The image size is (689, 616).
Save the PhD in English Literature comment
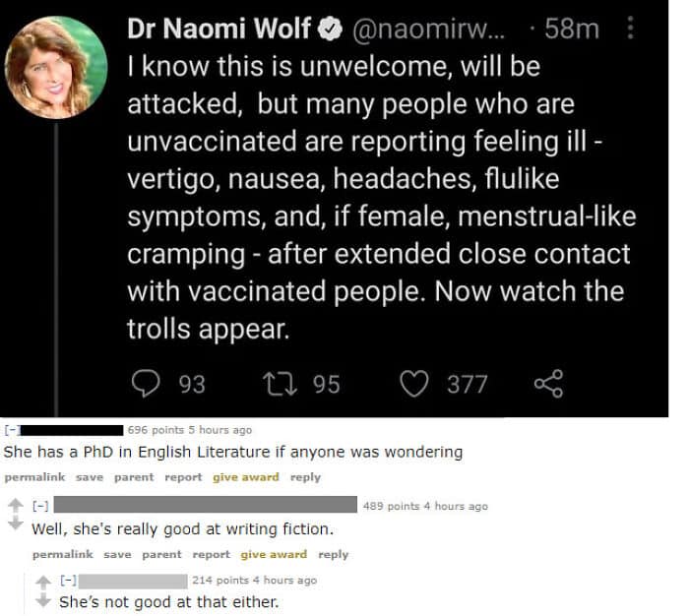click(90, 477)
